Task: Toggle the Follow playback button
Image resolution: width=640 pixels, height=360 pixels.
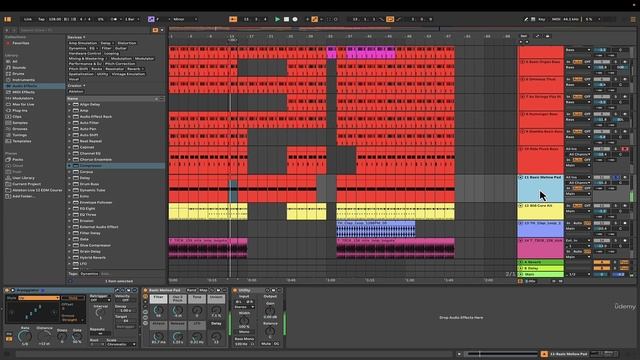Action: [233, 19]
